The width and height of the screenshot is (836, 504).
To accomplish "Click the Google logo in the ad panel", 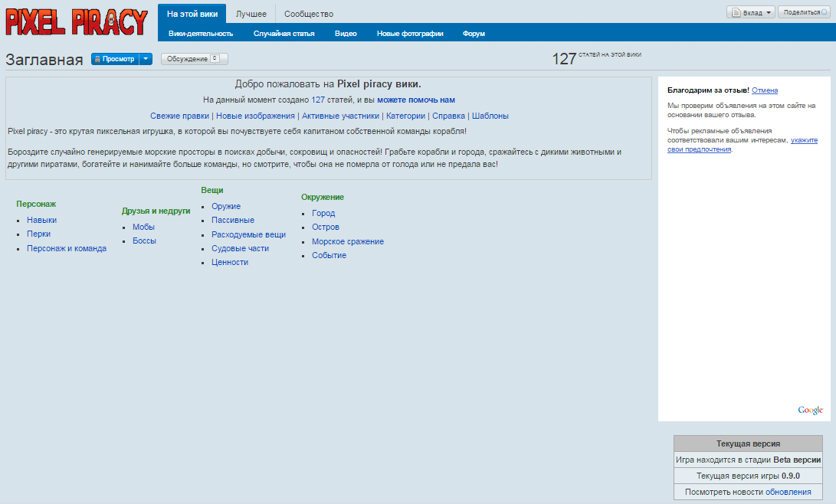I will [811, 410].
